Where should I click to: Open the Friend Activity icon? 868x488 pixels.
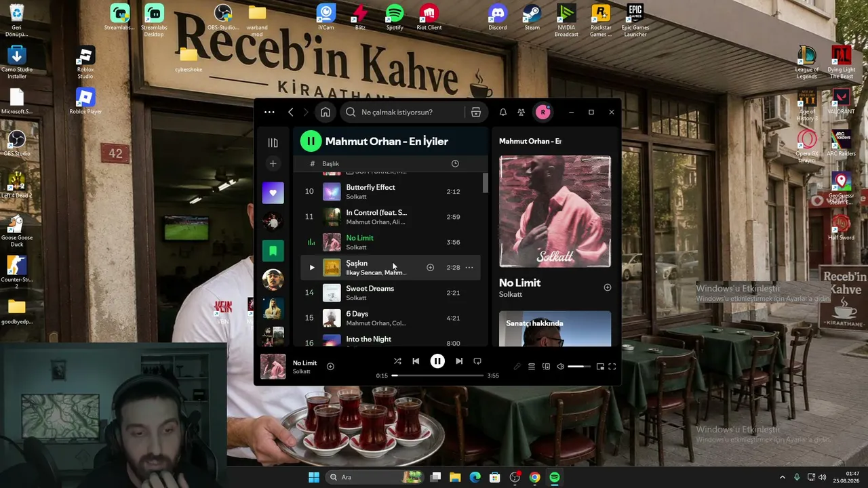(x=521, y=112)
